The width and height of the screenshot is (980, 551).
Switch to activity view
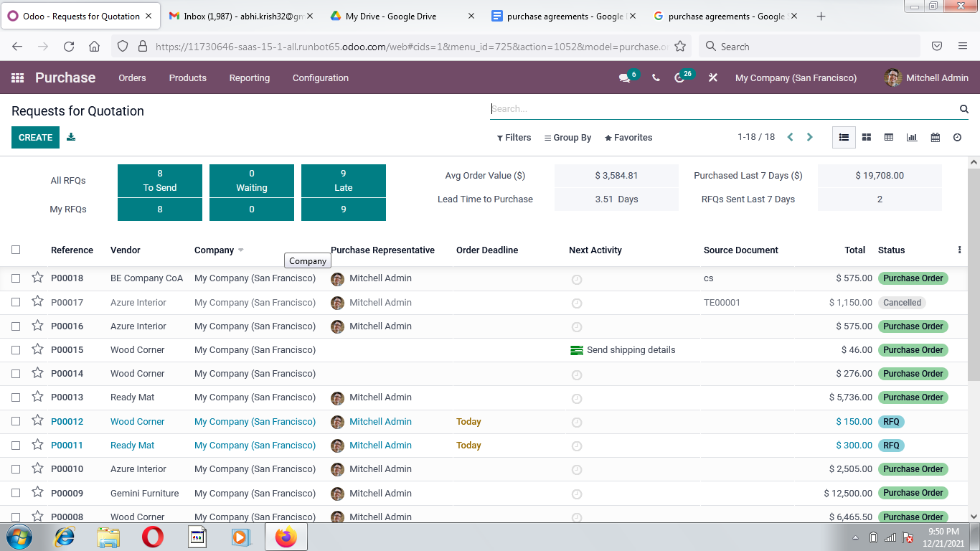pos(957,137)
